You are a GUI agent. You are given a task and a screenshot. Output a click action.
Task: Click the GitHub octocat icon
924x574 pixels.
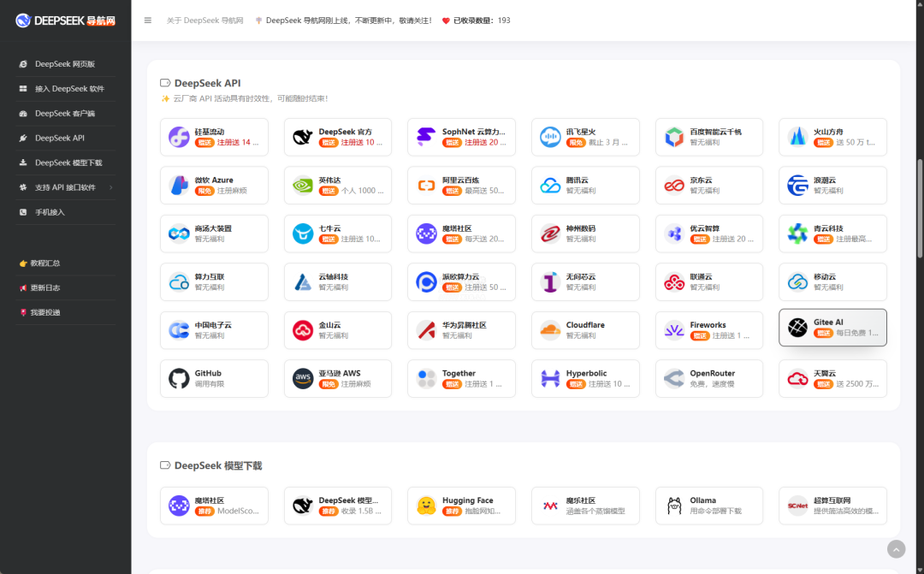(x=179, y=378)
